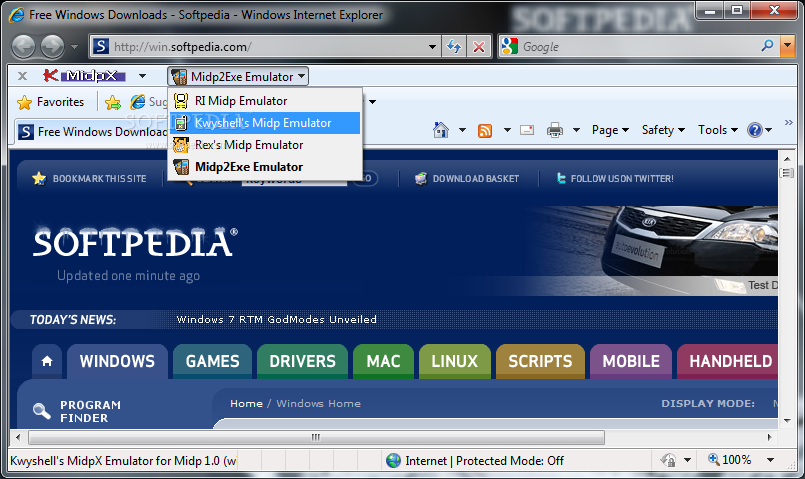Run search with the magnifier icon
805x479 pixels.
pyautogui.click(x=768, y=46)
